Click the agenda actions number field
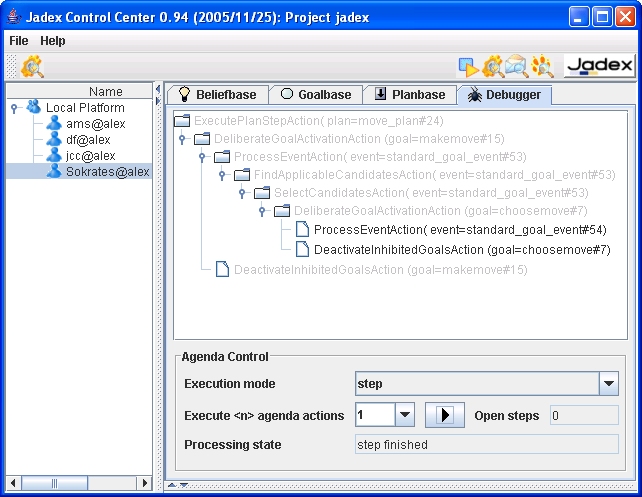642x497 pixels. pos(375,415)
